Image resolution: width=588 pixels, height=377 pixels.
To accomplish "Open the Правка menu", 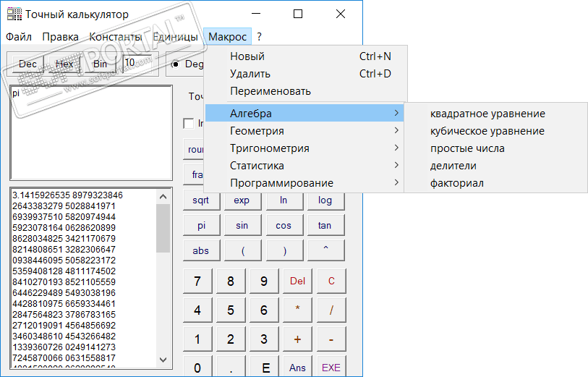I will [60, 37].
